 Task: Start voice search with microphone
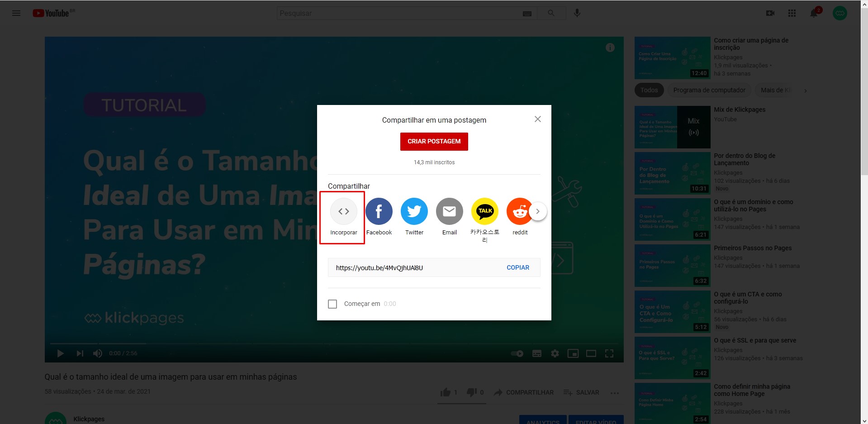(x=577, y=13)
